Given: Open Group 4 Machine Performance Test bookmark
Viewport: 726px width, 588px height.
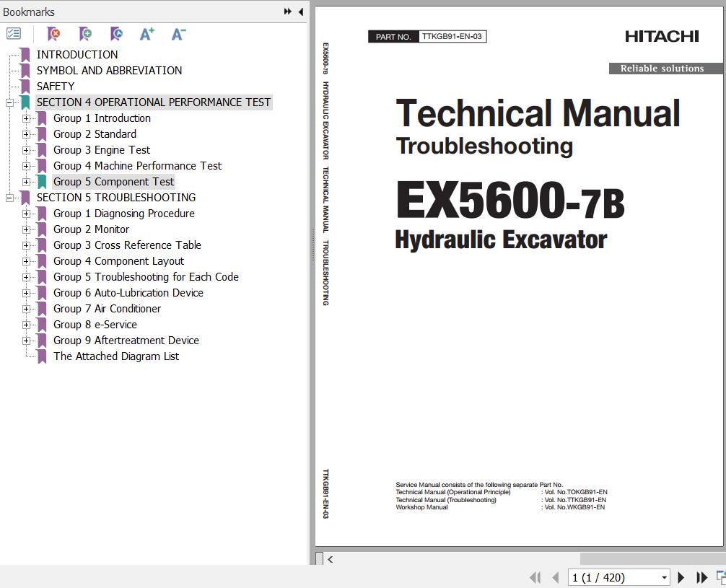Looking at the screenshot, I should pos(138,166).
